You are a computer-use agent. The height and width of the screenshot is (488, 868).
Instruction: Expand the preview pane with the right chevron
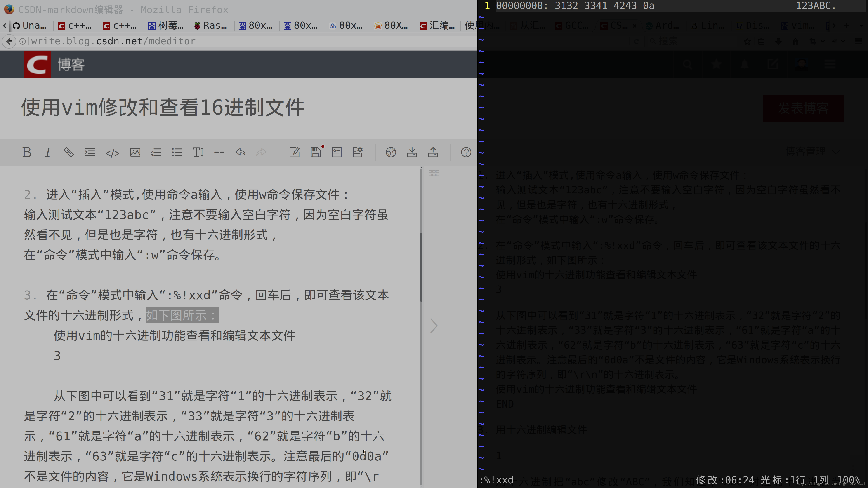pyautogui.click(x=434, y=326)
